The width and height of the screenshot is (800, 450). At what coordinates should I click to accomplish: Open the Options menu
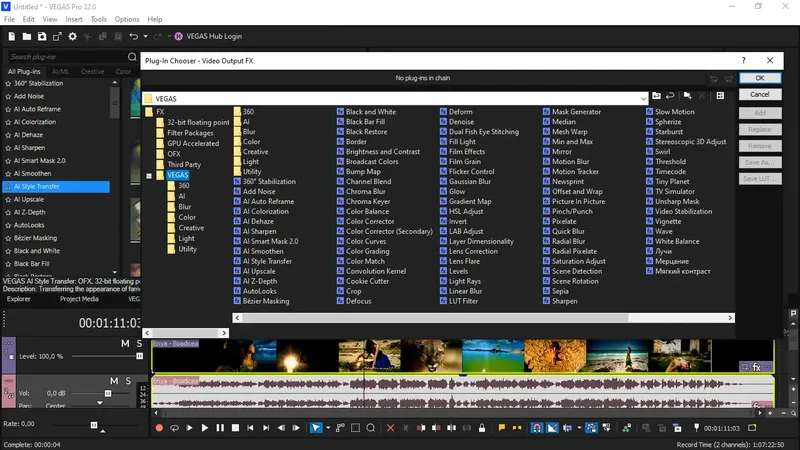[127, 19]
